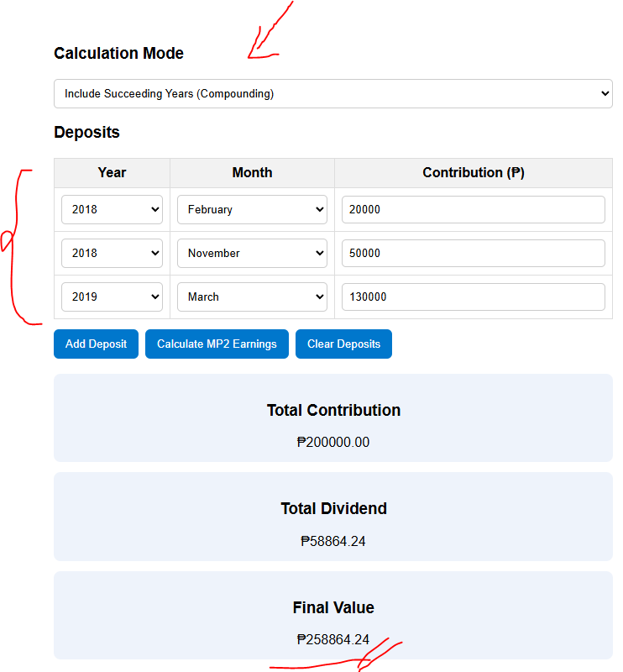This screenshot has width=623, height=672.
Task: Click the chevron arrow on the March selector
Action: (x=318, y=297)
